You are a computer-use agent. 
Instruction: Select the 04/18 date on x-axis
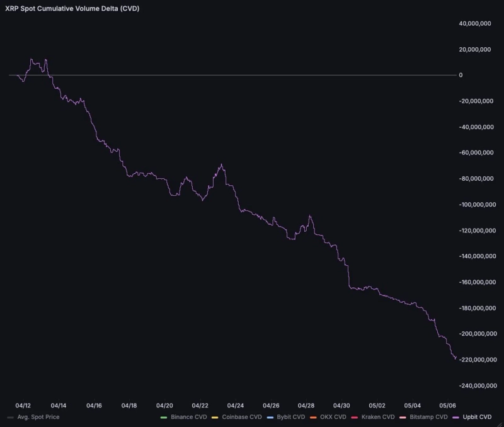pyautogui.click(x=129, y=406)
